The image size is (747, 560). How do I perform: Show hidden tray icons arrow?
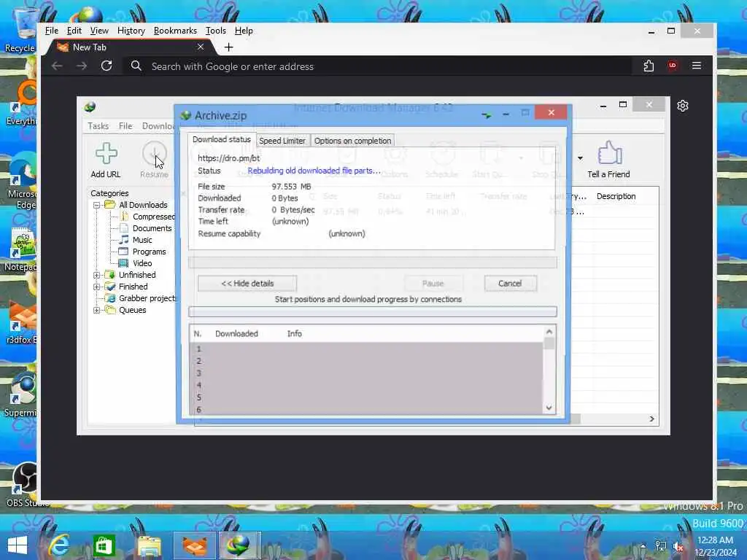tap(643, 545)
